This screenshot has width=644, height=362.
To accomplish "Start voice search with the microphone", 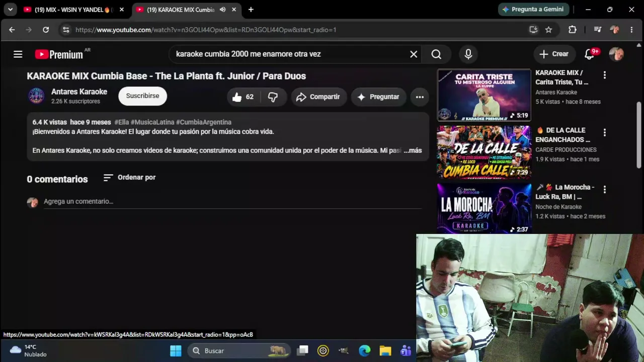I will [x=468, y=54].
